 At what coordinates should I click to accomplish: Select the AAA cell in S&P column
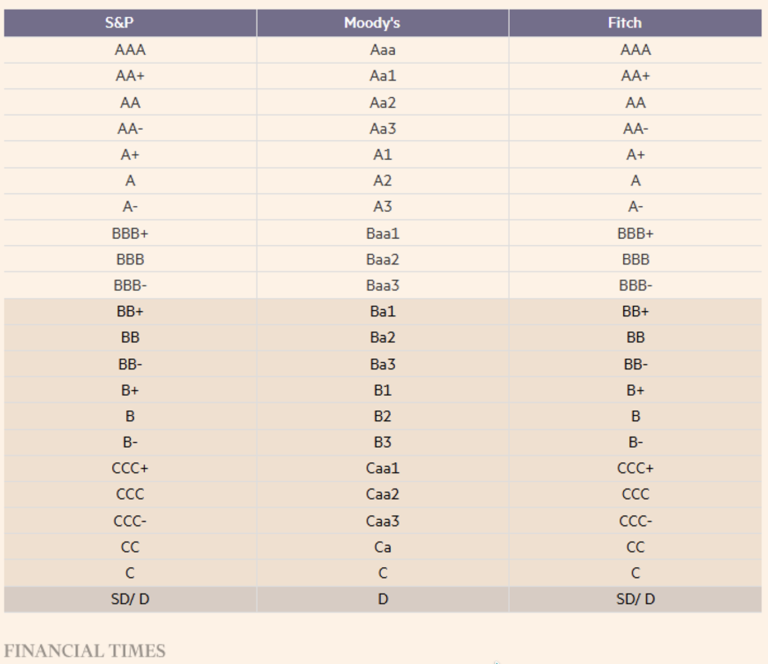click(130, 50)
